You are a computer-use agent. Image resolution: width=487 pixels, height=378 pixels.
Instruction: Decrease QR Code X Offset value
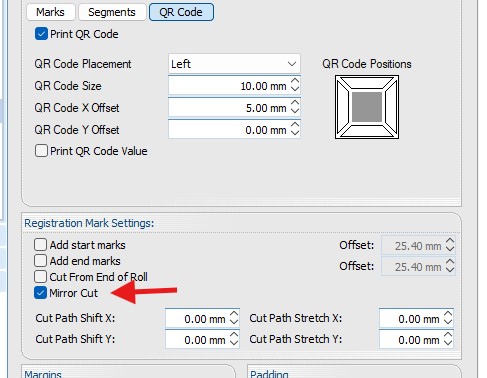pyautogui.click(x=295, y=111)
